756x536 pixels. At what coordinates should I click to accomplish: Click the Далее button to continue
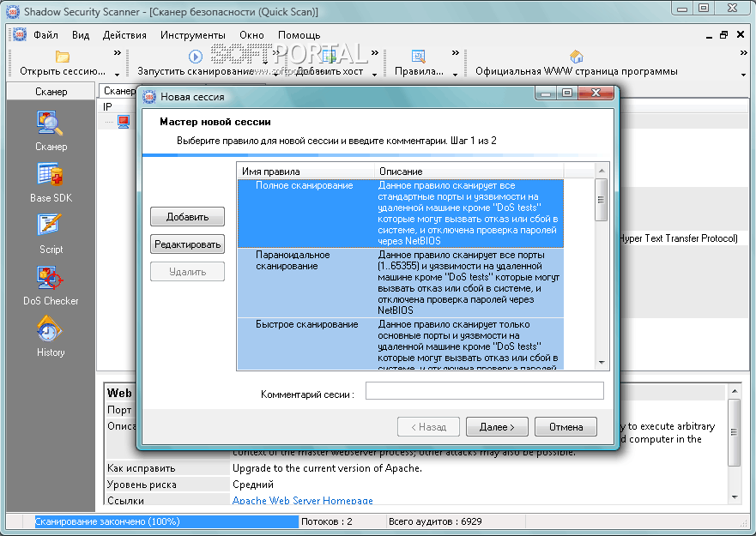coord(497,426)
